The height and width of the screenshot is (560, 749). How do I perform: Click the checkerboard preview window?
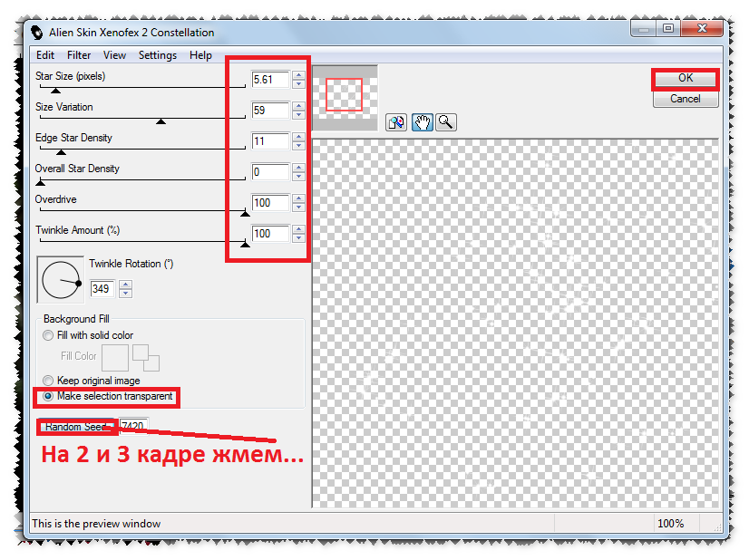tap(515, 323)
